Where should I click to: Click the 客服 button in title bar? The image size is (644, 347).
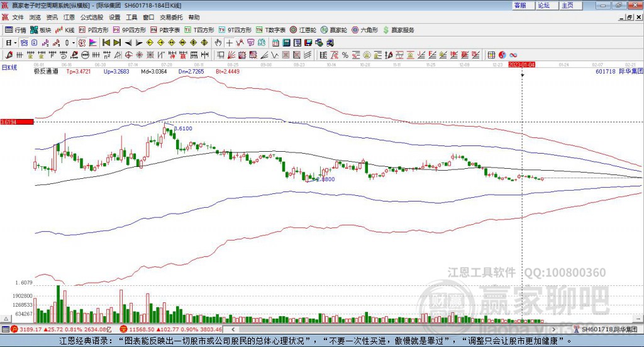pyautogui.click(x=523, y=5)
